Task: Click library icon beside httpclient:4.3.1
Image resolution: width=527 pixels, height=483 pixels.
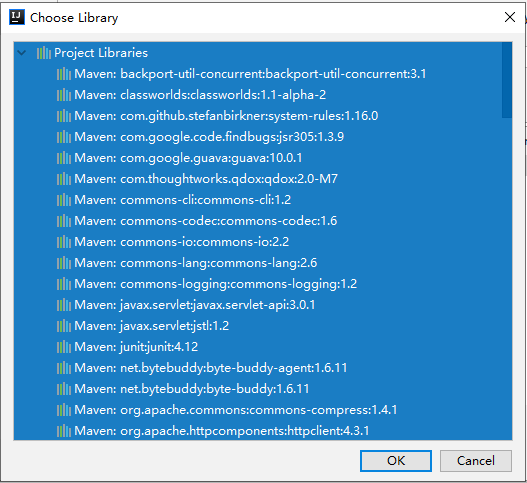Action: (64, 431)
